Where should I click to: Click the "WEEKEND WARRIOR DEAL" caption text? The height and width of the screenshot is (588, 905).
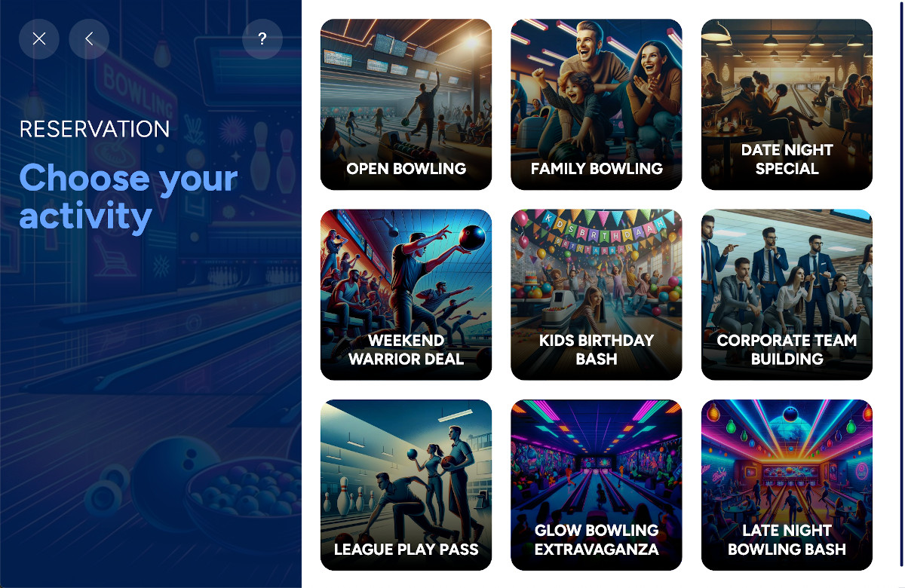click(406, 349)
